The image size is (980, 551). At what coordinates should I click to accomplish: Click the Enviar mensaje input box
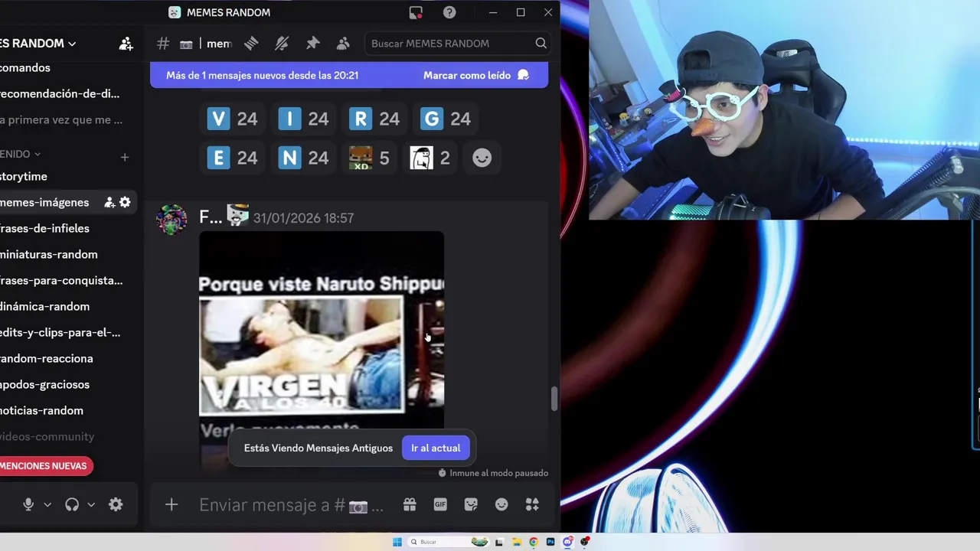pyautogui.click(x=291, y=505)
